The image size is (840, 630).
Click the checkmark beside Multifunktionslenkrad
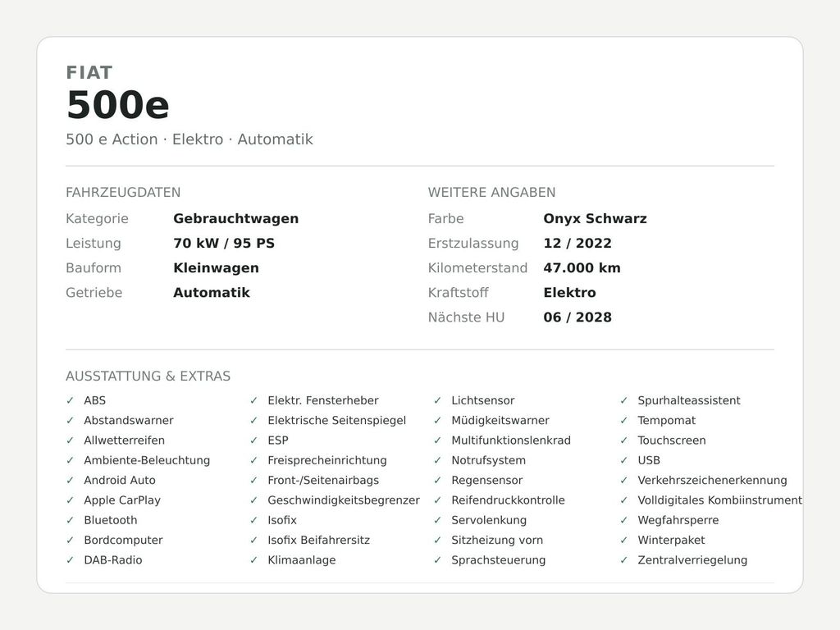click(438, 441)
